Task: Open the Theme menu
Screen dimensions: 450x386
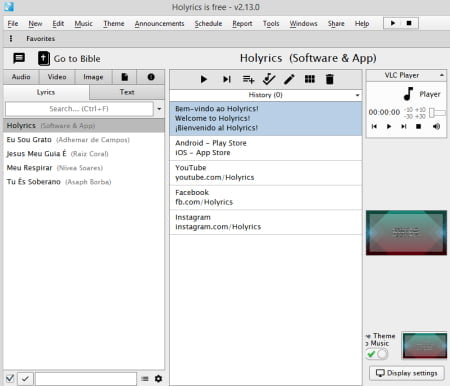Action: pos(114,24)
